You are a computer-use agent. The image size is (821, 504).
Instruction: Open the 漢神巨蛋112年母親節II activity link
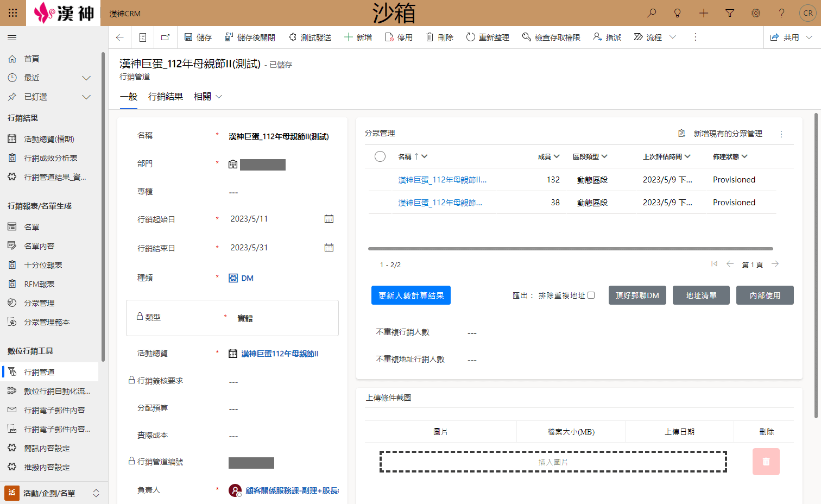[x=280, y=354]
